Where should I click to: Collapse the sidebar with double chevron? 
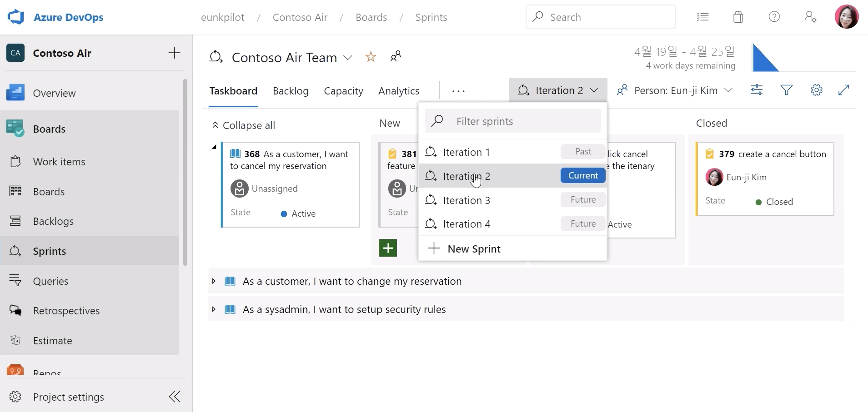[x=175, y=397]
